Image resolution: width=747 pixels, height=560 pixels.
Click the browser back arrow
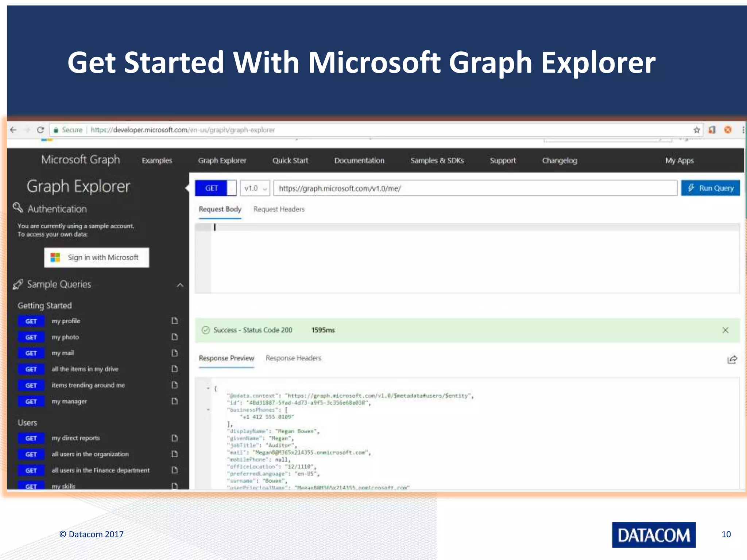(x=13, y=130)
